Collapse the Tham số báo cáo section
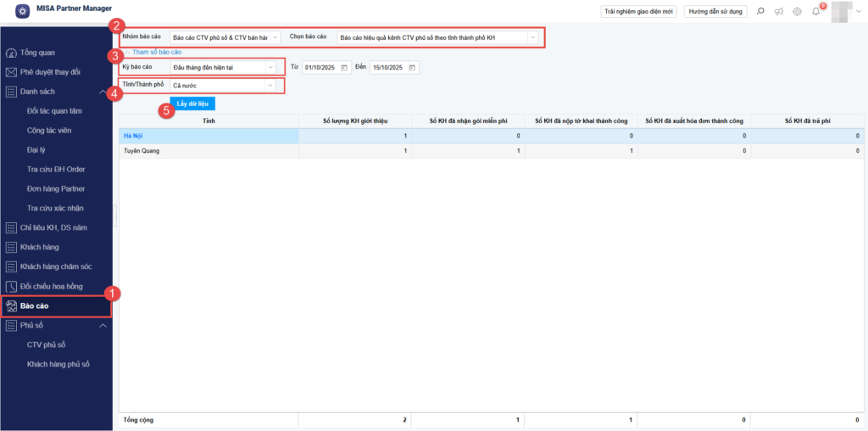The width and height of the screenshot is (868, 431). click(127, 52)
